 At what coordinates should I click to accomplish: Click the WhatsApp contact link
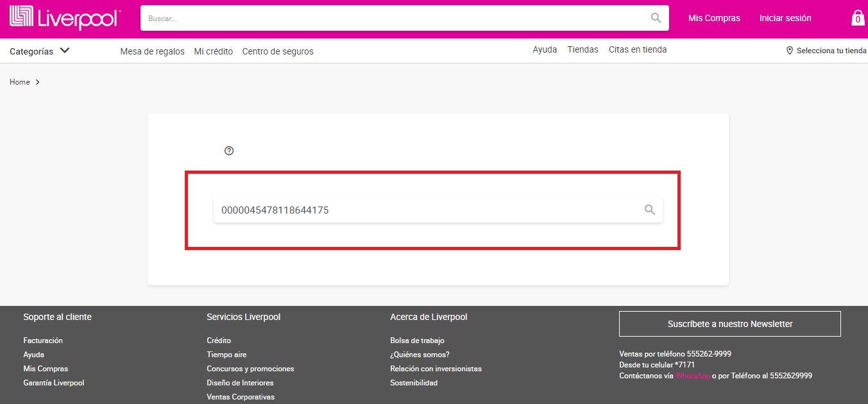693,376
